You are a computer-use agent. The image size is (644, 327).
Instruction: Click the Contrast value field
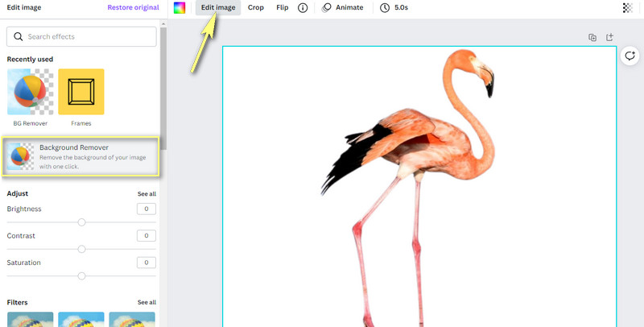146,236
